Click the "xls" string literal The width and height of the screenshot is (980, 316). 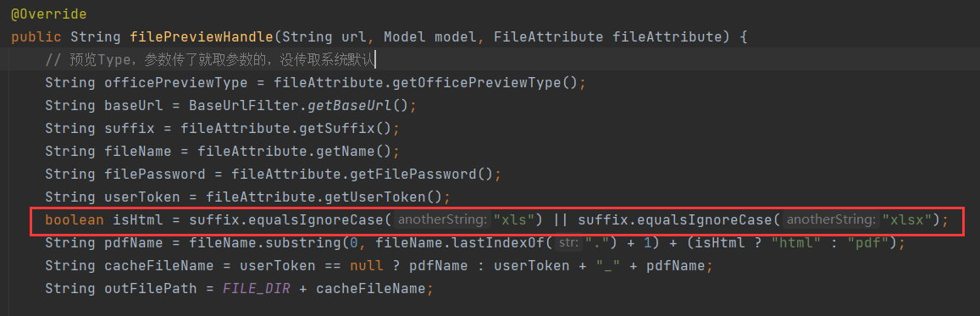(515, 219)
